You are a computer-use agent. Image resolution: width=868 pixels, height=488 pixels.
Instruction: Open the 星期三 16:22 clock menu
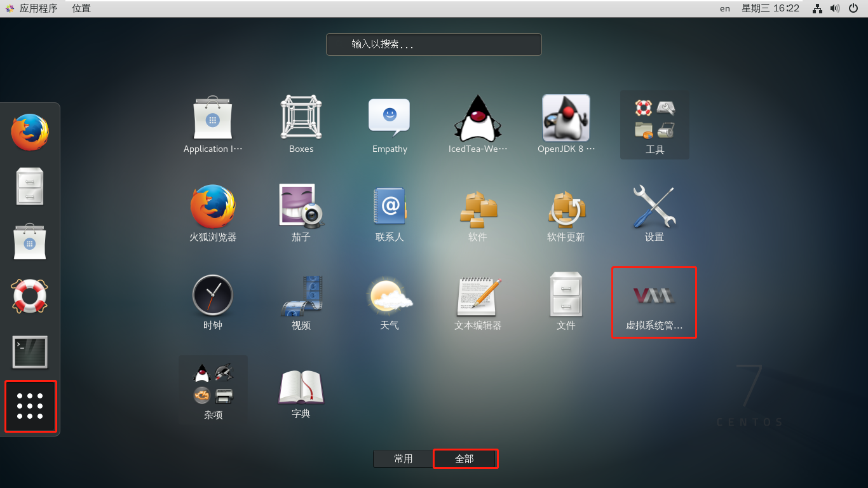tap(770, 8)
